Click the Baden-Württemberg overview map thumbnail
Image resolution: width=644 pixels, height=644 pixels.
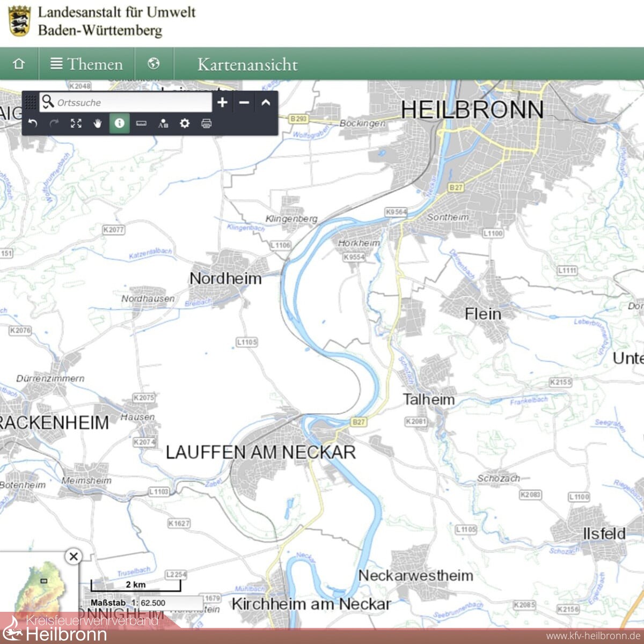pyautogui.click(x=40, y=588)
